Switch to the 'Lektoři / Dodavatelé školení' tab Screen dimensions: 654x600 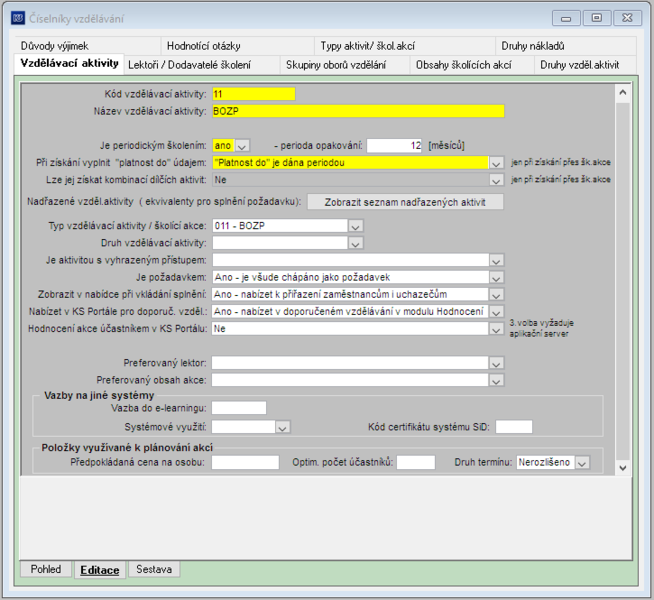pos(189,65)
